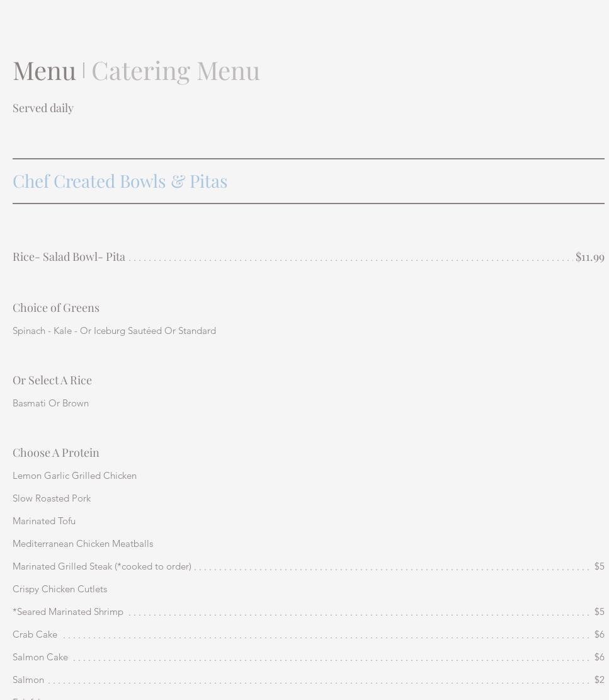Click the $11.99 price

pos(589,256)
